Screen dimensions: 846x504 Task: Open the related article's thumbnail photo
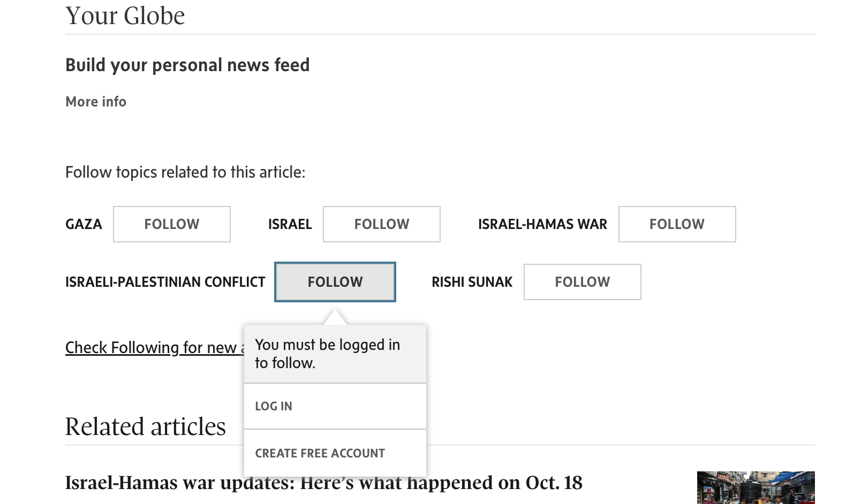click(x=756, y=487)
